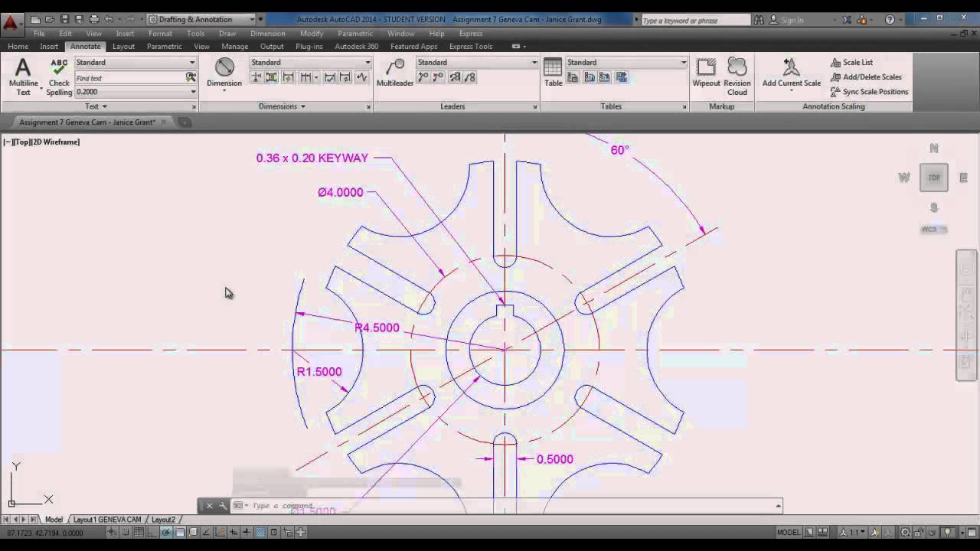Run Check Spelling
980x551 pixels.
[x=59, y=77]
